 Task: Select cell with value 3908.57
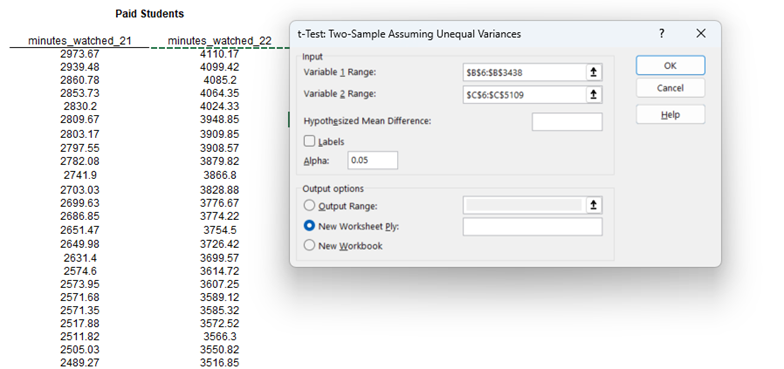click(x=220, y=148)
